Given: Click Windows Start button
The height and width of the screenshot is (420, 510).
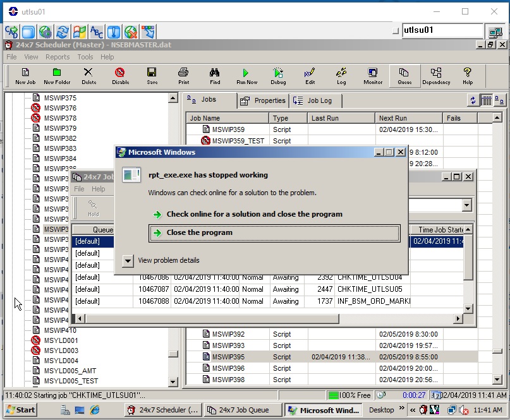Looking at the screenshot, I should pyautogui.click(x=21, y=410).
